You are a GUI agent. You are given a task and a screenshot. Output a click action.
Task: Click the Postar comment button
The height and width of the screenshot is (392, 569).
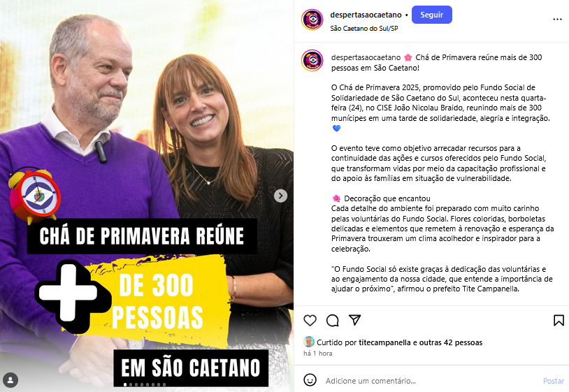coord(554,381)
